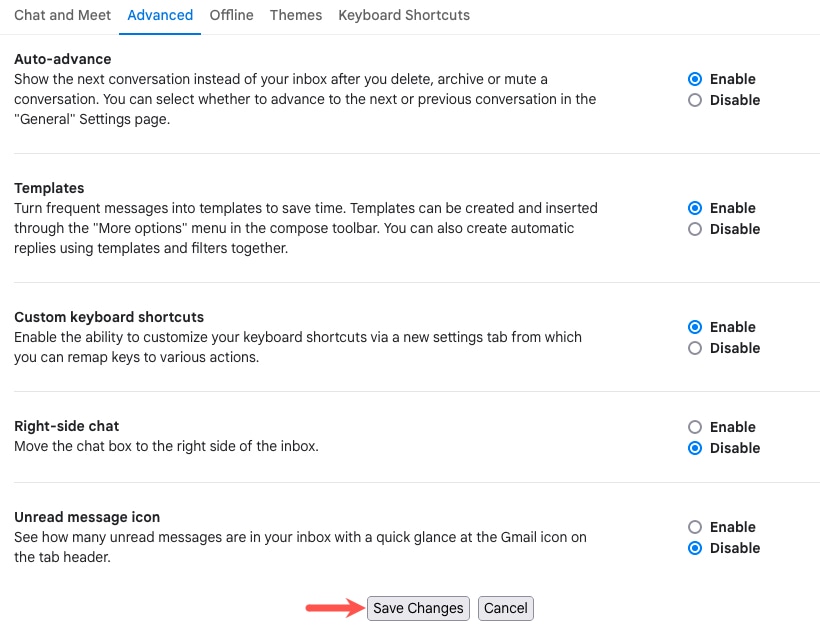This screenshot has height=630, width=820.
Task: Enable Right-side chat
Action: tap(695, 427)
